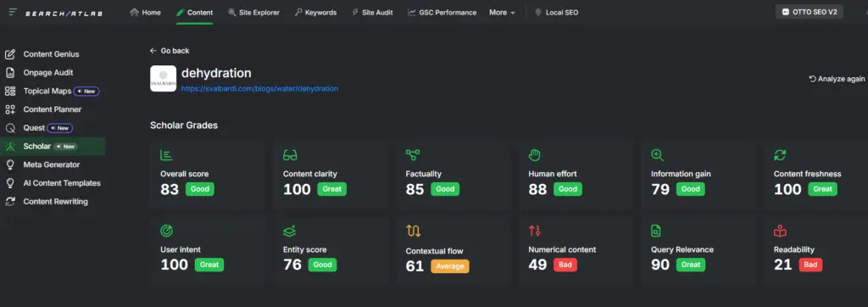The height and width of the screenshot is (307, 868).
Task: Switch to the Keywords tab
Action: [x=315, y=12]
